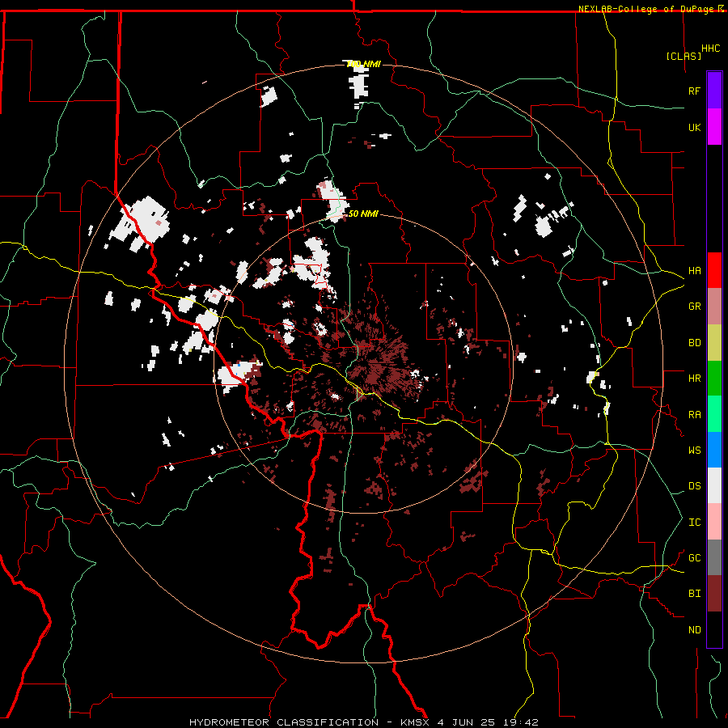Click the 'DS' legend label text
Viewport: 728px width, 728px height.
click(x=694, y=486)
